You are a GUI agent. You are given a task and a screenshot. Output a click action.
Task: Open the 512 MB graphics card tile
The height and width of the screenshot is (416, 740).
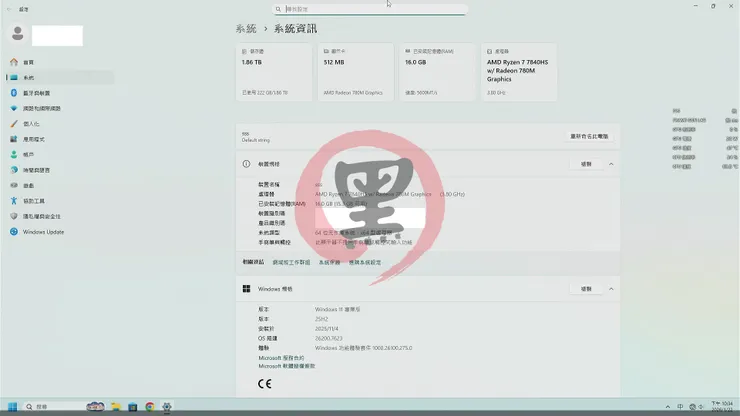[355, 72]
